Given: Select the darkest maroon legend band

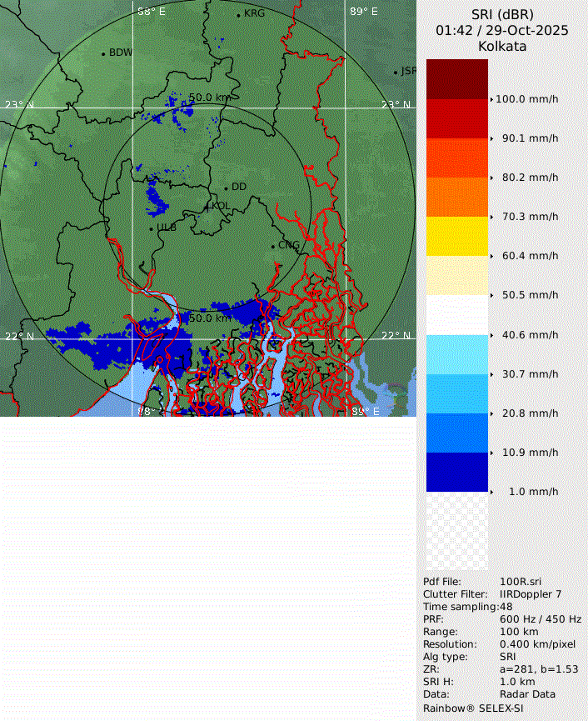Looking at the screenshot, I should (457, 78).
